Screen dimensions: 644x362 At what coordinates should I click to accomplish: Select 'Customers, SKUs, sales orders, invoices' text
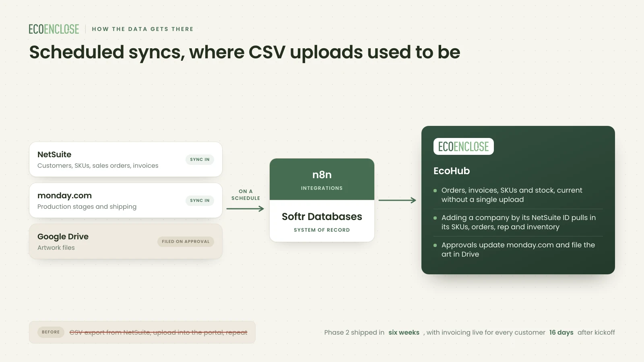tap(98, 166)
